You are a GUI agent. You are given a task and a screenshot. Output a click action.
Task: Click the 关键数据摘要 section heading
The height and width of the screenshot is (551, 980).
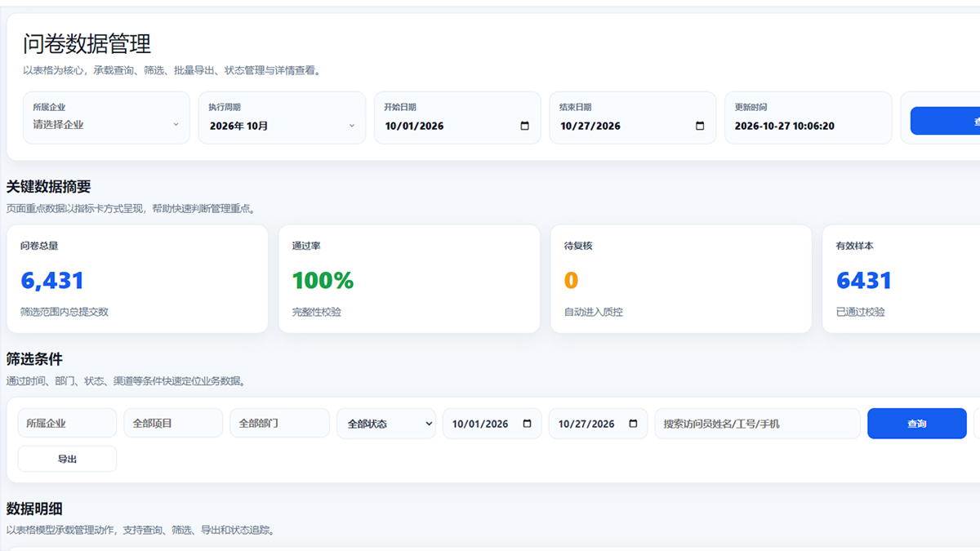coord(48,187)
